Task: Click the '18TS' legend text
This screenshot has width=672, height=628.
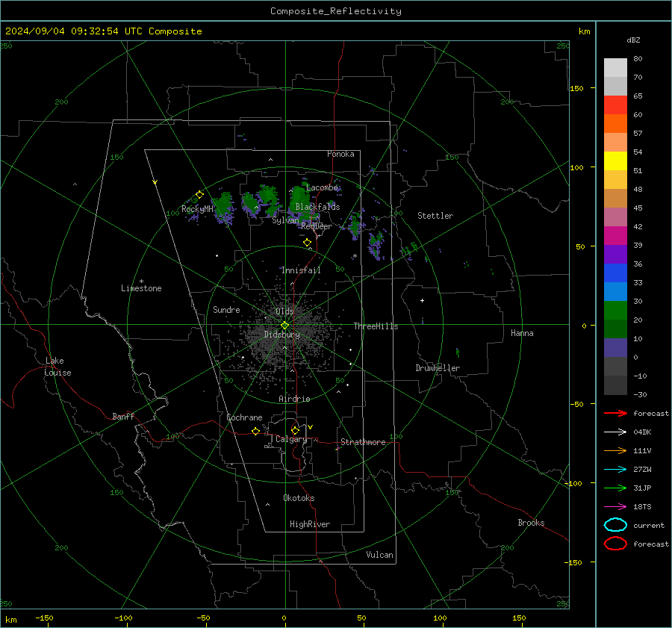Action: click(642, 507)
